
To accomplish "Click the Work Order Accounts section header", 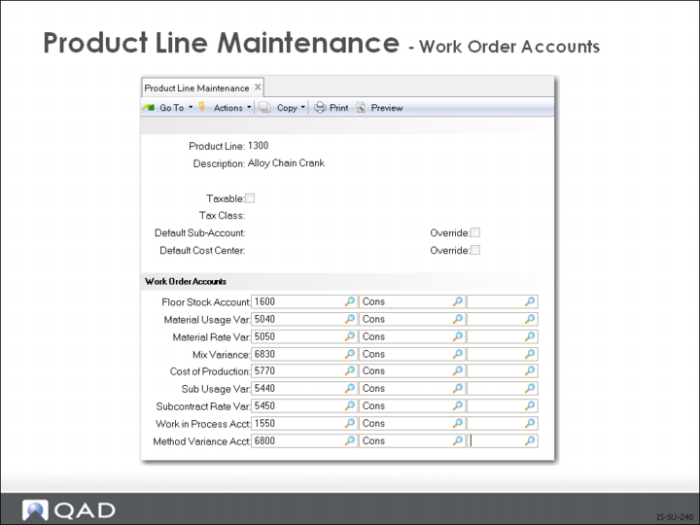I will 186,281.
